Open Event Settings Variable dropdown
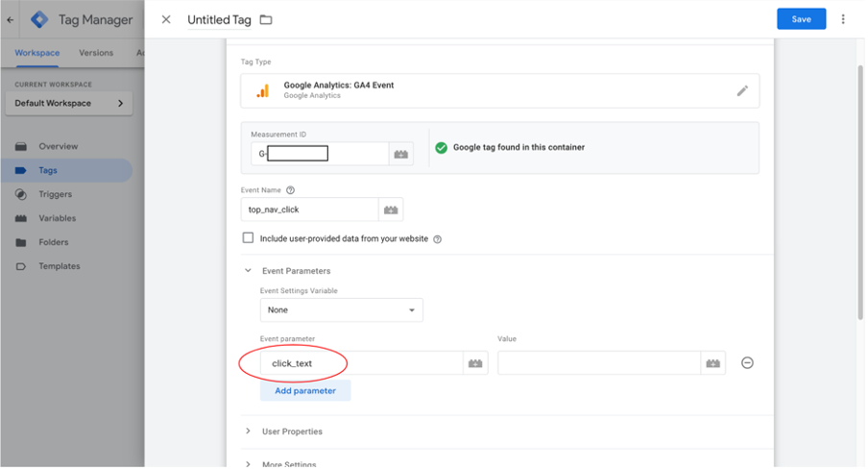 coord(342,310)
